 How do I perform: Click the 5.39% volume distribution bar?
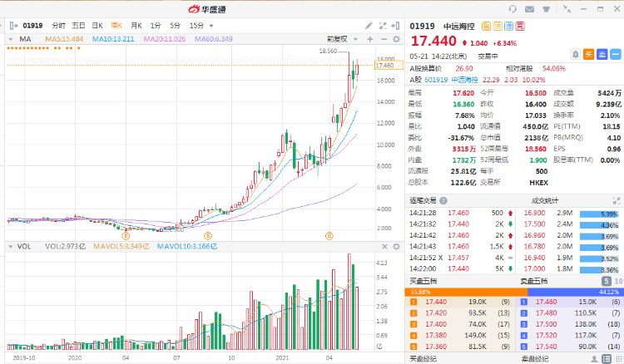pos(599,214)
